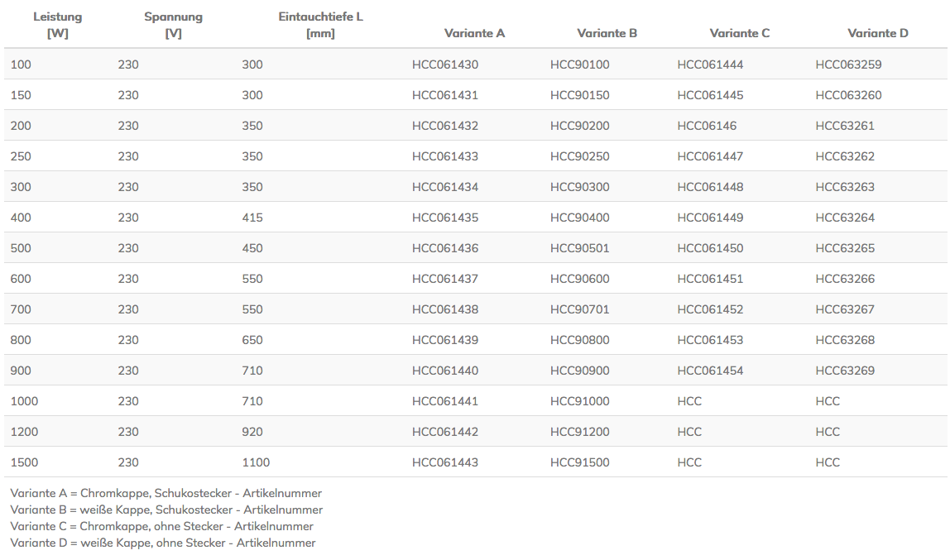Image resolution: width=950 pixels, height=560 pixels.
Task: Click the Eintauchtiefe L [mm] header
Action: tap(320, 25)
